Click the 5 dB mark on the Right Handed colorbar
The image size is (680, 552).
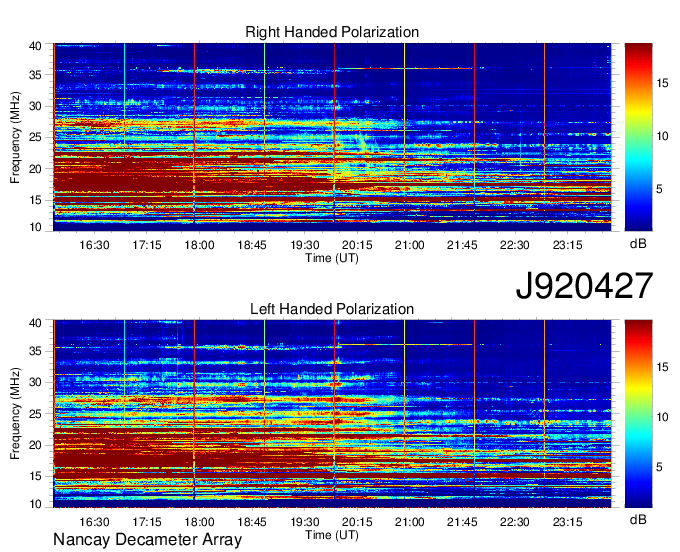(x=659, y=189)
